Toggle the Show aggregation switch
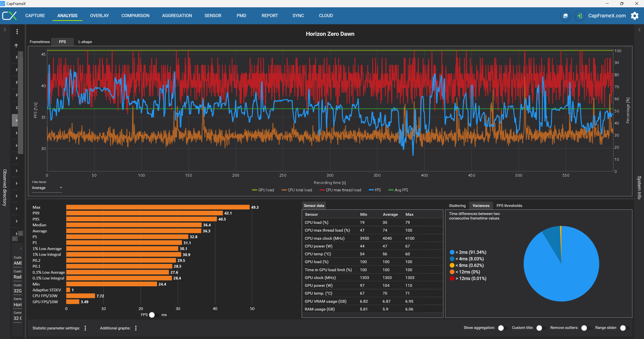The height and width of the screenshot is (339, 644). pyautogui.click(x=503, y=328)
